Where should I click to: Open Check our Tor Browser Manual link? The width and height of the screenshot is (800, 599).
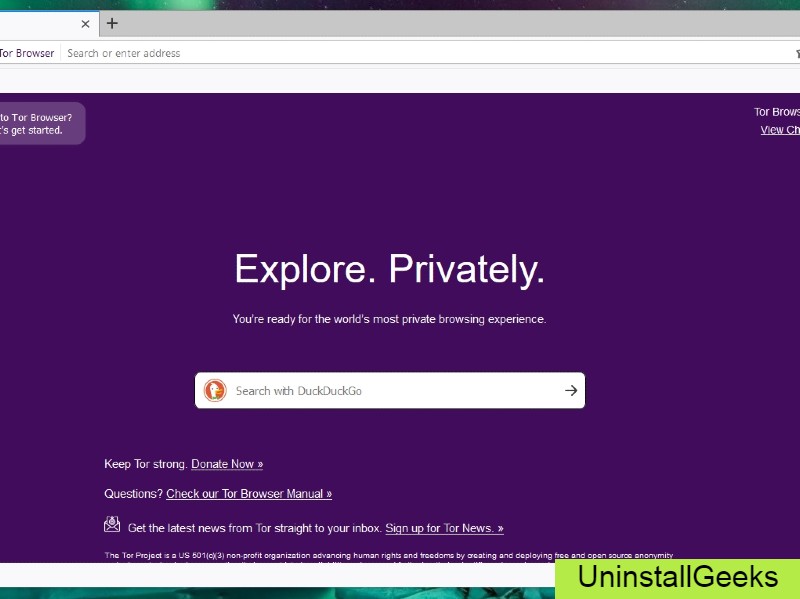coord(249,493)
